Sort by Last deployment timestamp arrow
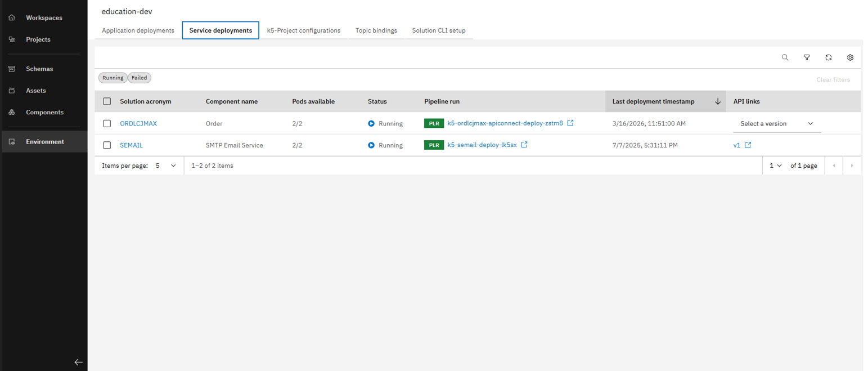This screenshot has width=868, height=371. click(717, 102)
